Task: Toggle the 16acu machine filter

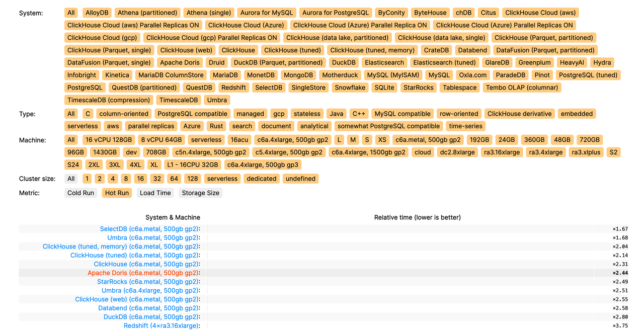Action: (239, 140)
